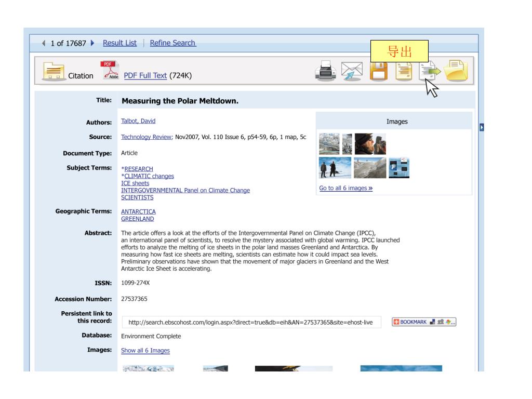Select ICE sheets subject term
532x399 pixels.
point(135,183)
